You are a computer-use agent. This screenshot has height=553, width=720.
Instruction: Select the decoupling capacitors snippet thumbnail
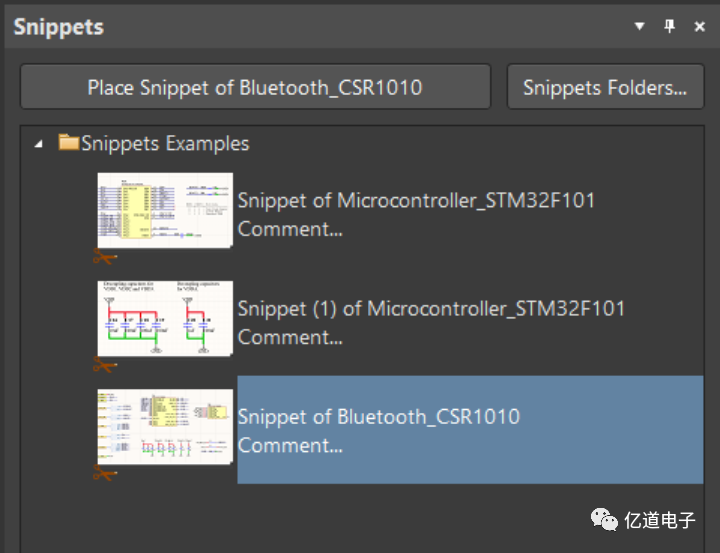pos(165,318)
